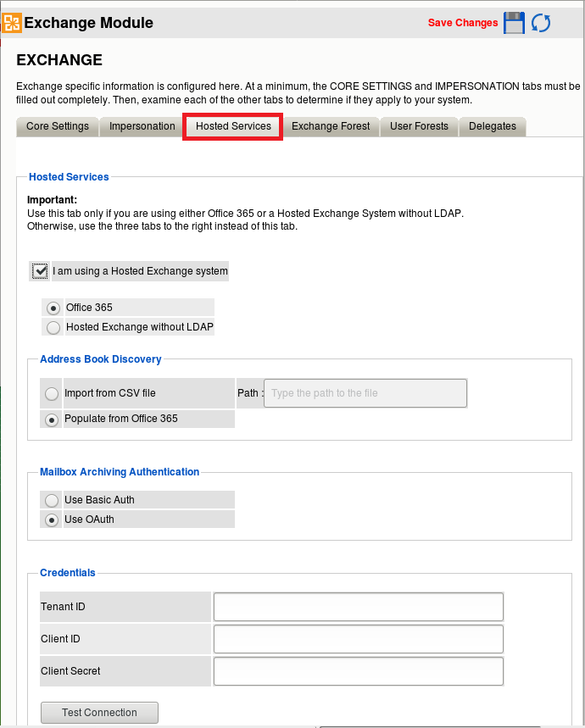The image size is (585, 728).
Task: Click the Client Secret input field
Action: click(x=359, y=671)
